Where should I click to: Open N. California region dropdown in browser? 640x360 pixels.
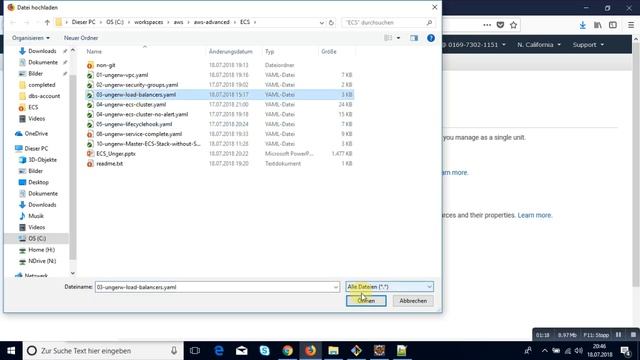[x=539, y=44]
